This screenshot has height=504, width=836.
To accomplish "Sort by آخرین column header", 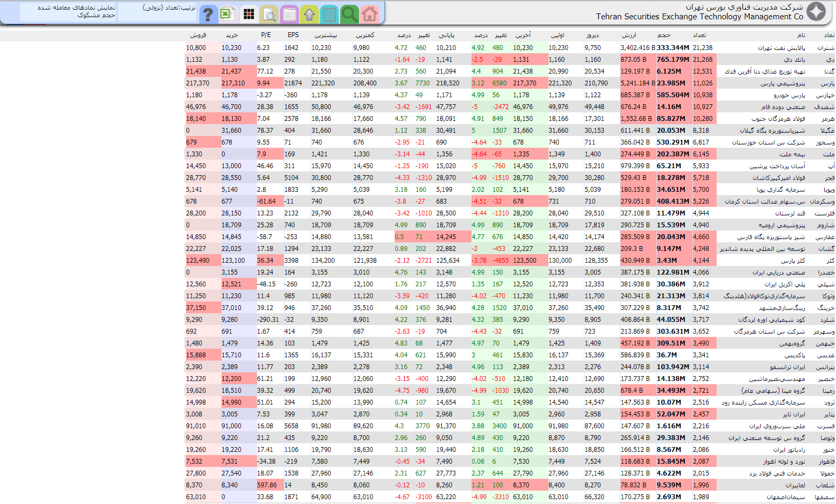I will [x=523, y=35].
